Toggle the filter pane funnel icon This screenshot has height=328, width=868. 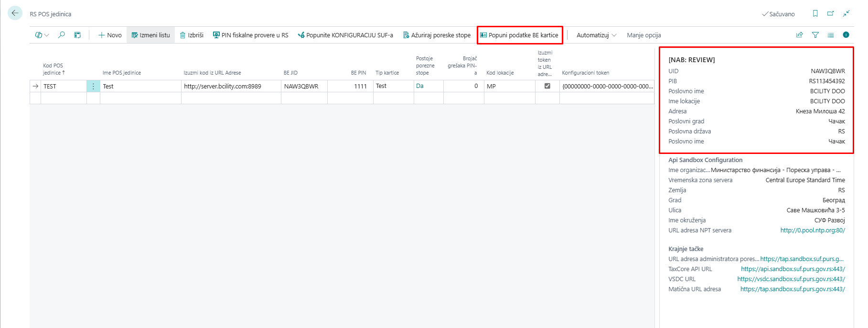815,35
